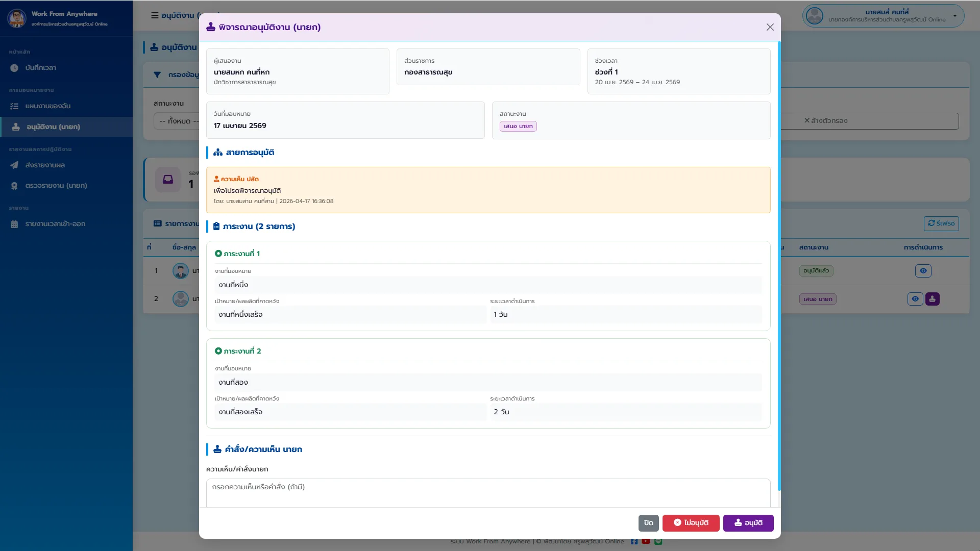Close the พิจารณาอนุมัติงาน dialog with X

tap(770, 27)
